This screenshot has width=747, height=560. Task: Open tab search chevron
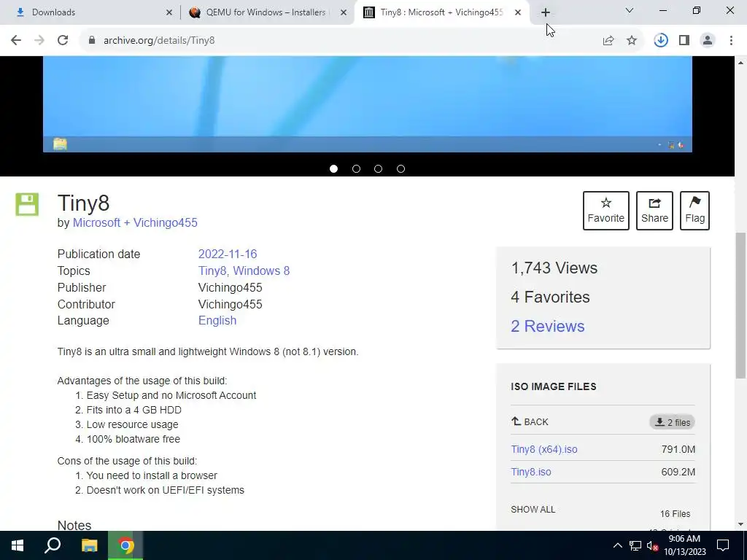(630, 10)
